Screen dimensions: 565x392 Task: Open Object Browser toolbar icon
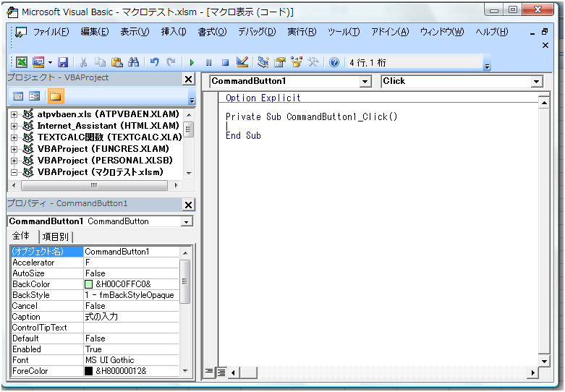[x=296, y=62]
